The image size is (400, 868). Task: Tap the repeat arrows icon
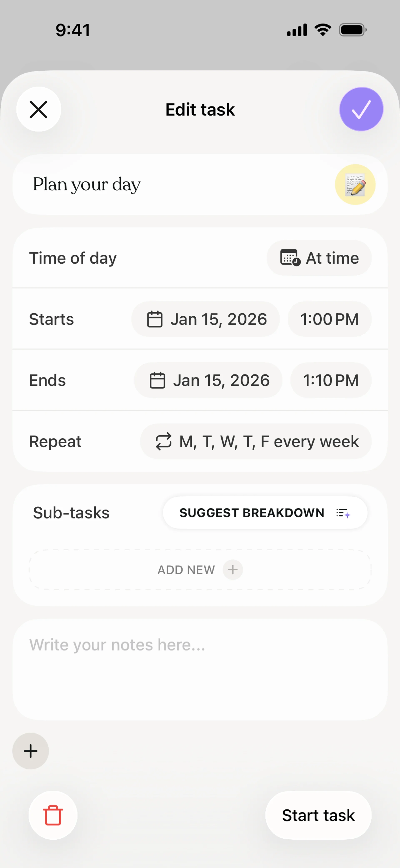pyautogui.click(x=164, y=442)
